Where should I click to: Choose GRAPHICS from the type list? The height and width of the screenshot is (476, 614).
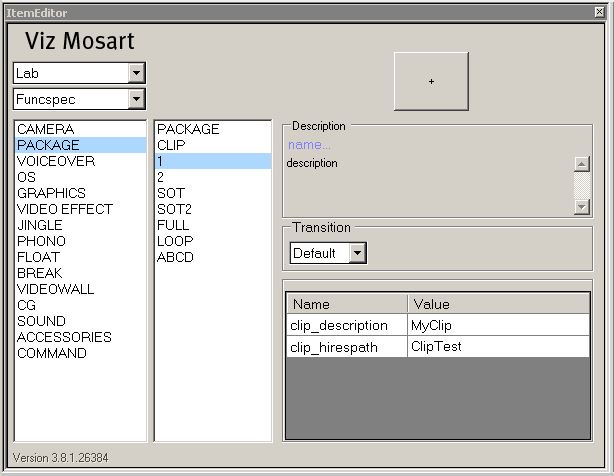click(51, 193)
